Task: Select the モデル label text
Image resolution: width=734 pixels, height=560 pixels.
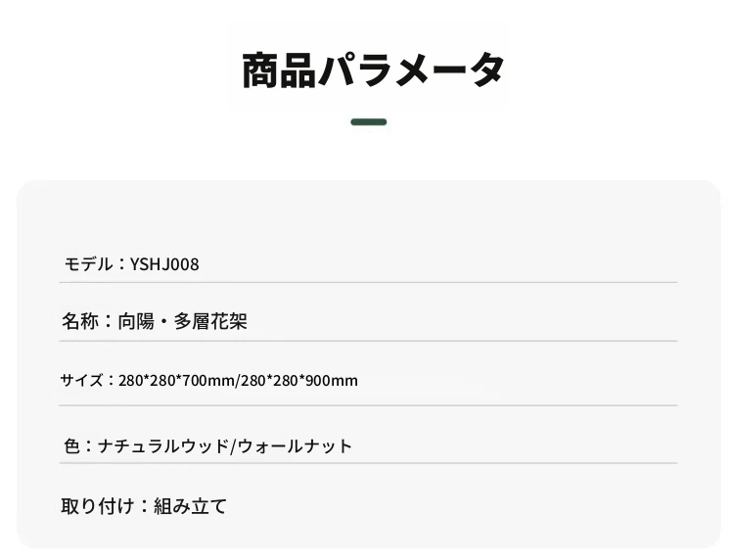Action: click(x=88, y=264)
